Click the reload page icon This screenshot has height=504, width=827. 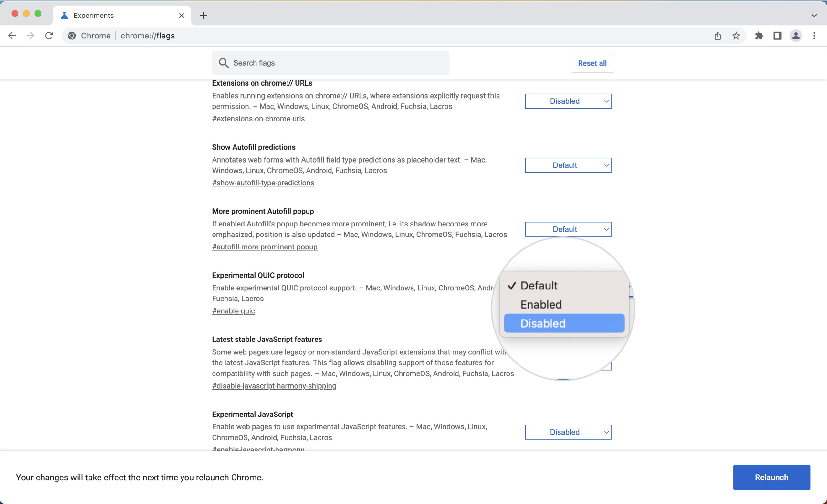pos(50,36)
